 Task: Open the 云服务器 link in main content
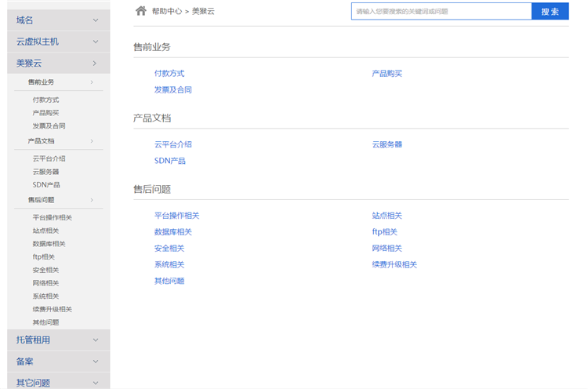coord(387,144)
